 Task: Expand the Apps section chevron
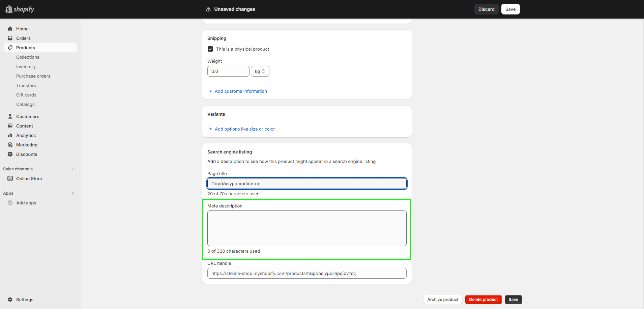pyautogui.click(x=73, y=193)
